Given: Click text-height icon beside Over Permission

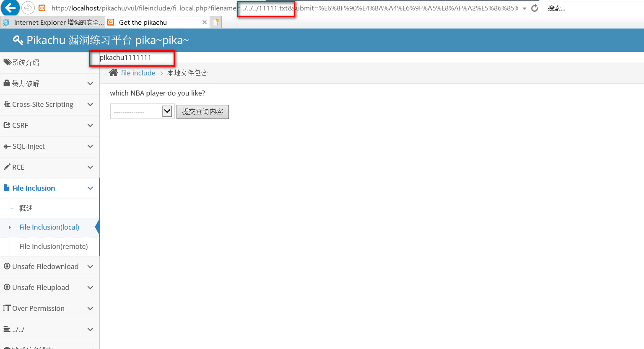Looking at the screenshot, I should [7, 308].
